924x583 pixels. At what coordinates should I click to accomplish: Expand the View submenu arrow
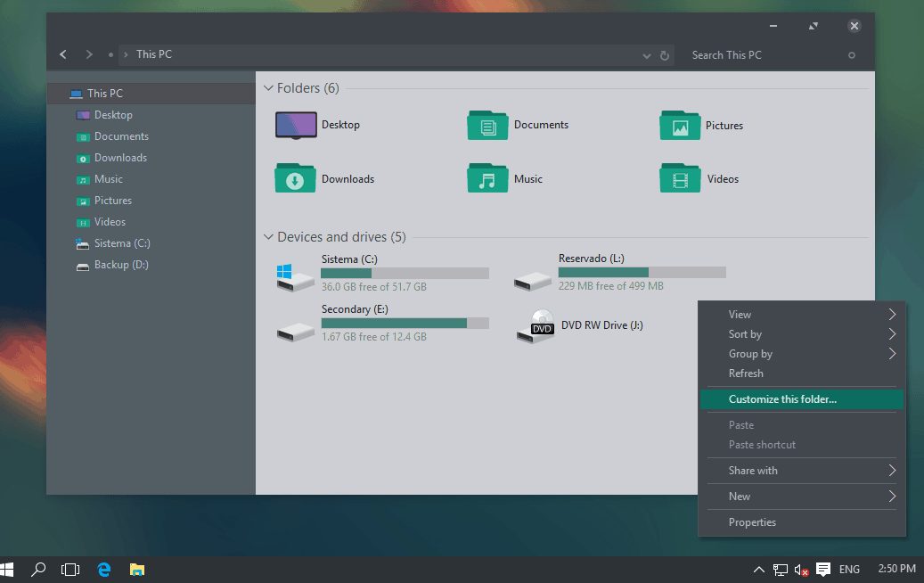click(x=892, y=314)
